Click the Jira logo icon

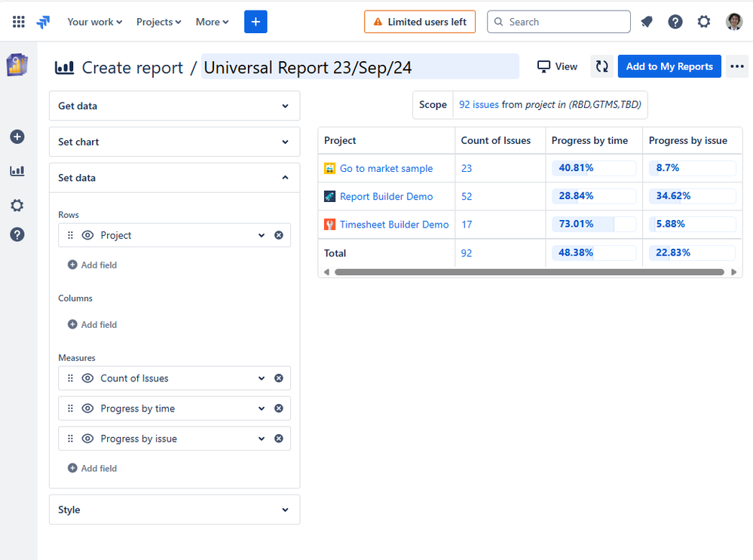(43, 22)
